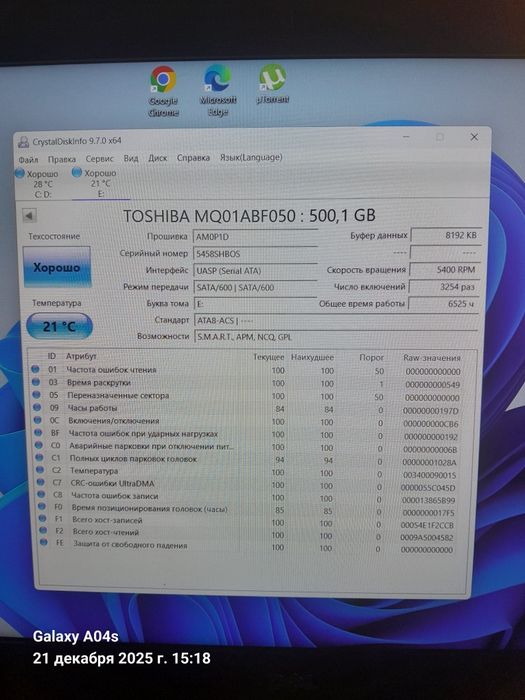Open the Вид menu
This screenshot has height=700, width=525.
click(x=131, y=158)
